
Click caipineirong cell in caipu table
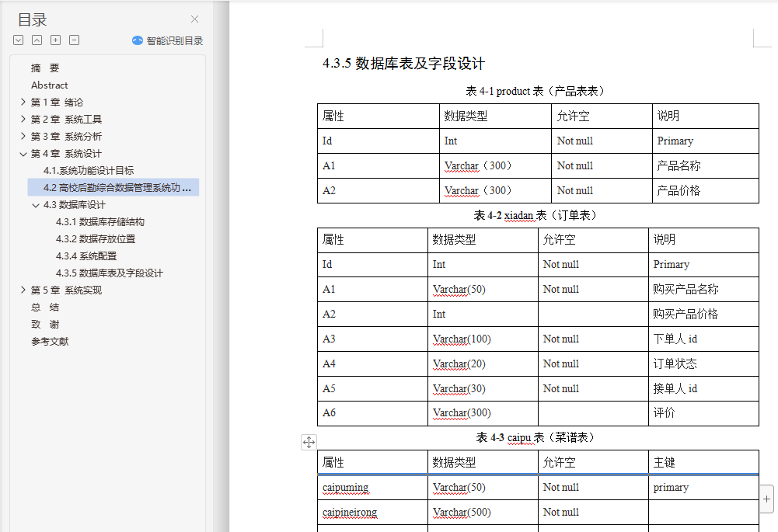click(372, 512)
